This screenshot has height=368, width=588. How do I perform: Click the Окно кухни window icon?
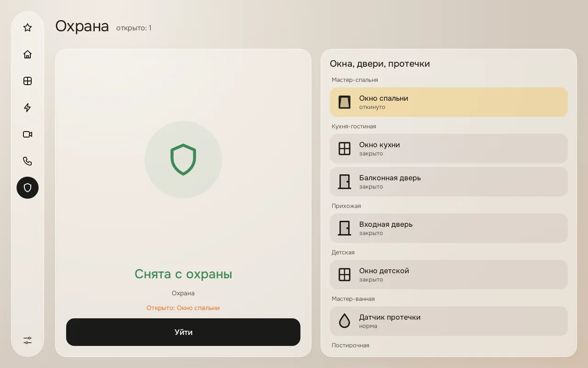click(345, 149)
